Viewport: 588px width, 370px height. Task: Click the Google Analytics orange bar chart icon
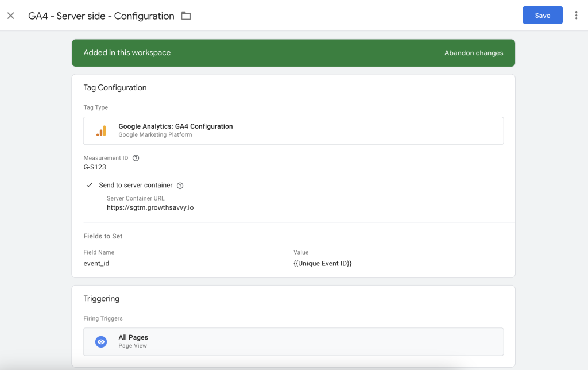[x=101, y=130]
